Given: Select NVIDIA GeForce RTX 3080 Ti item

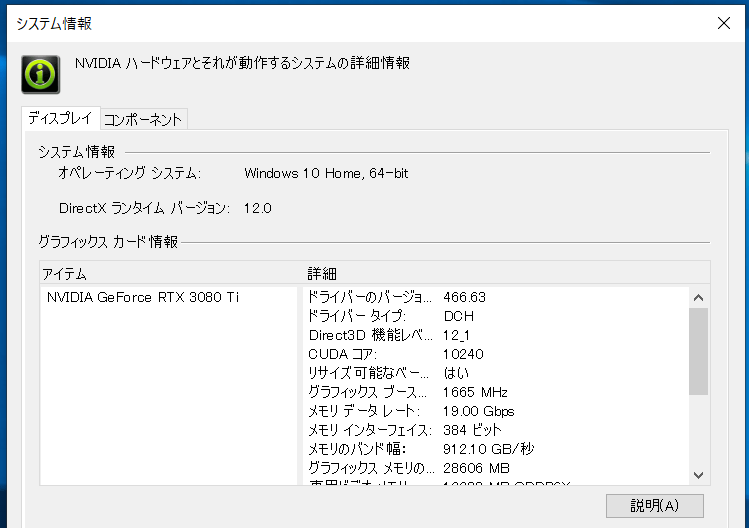Looking at the screenshot, I should tap(143, 297).
